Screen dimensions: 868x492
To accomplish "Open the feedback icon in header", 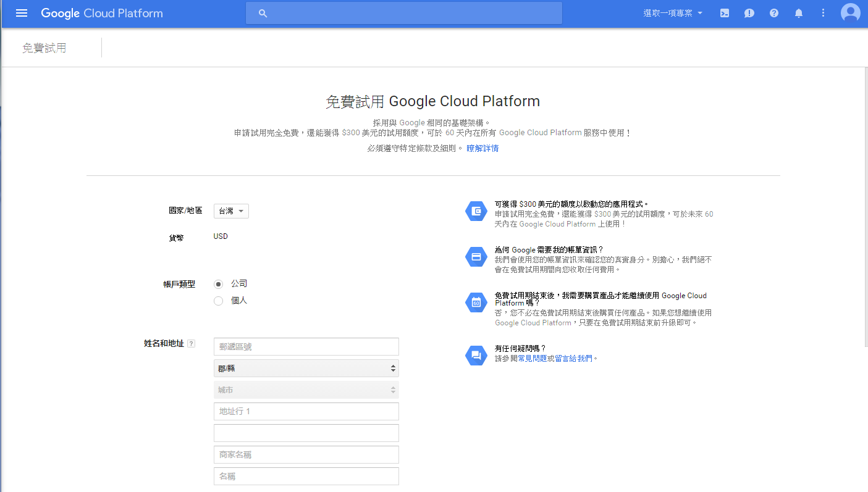I will point(749,13).
